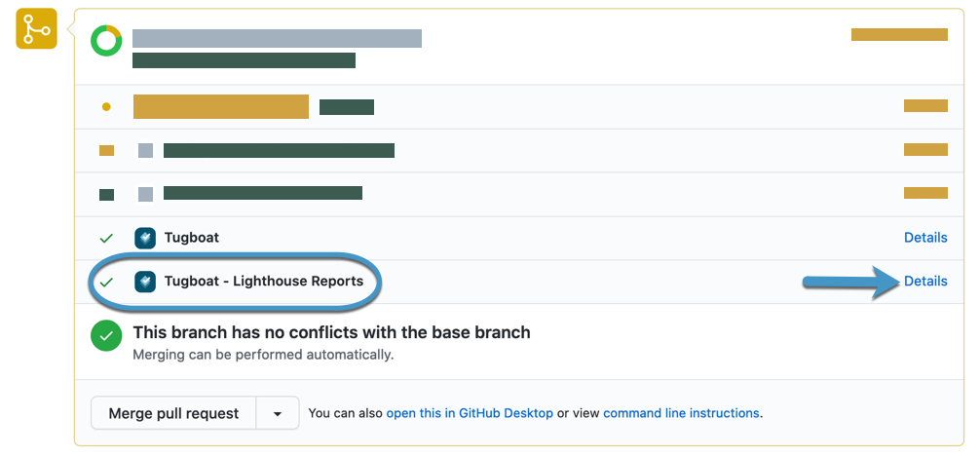
Task: Open Details for the Tugboat check
Action: point(925,238)
